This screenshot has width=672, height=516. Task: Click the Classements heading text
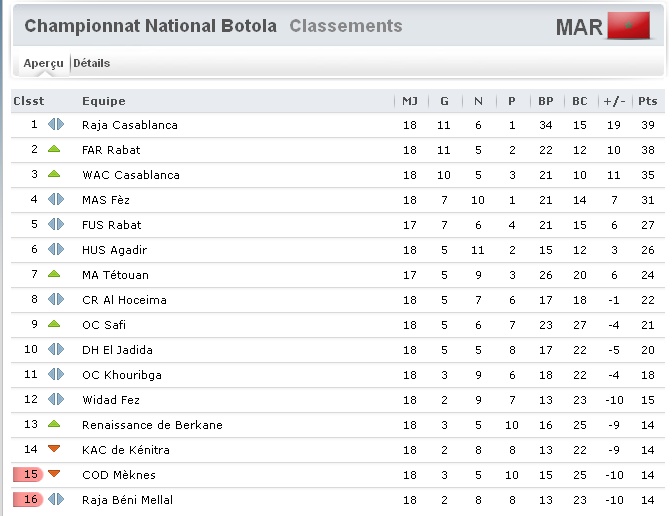tap(346, 26)
